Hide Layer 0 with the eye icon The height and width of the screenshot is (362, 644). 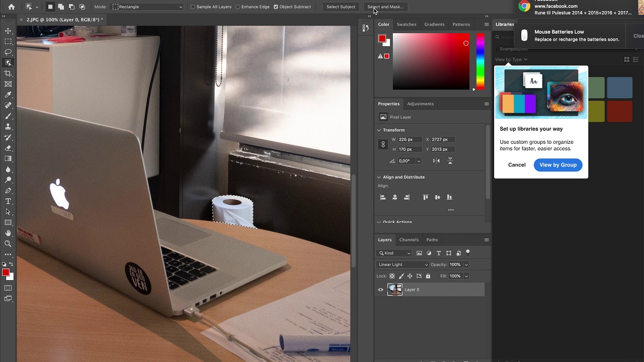[380, 290]
